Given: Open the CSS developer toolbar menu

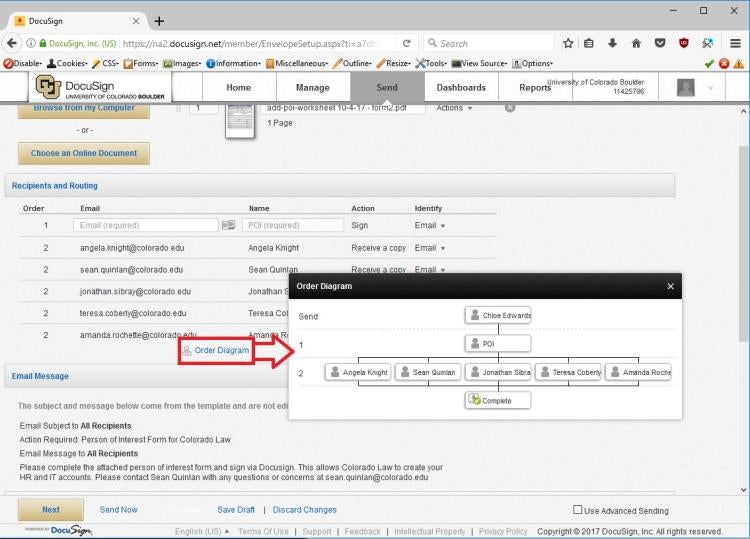Looking at the screenshot, I should click(x=105, y=63).
